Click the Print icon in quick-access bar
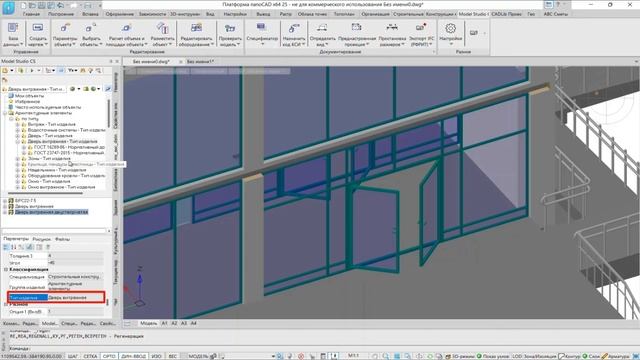This screenshot has height=360, width=640. click(88, 5)
